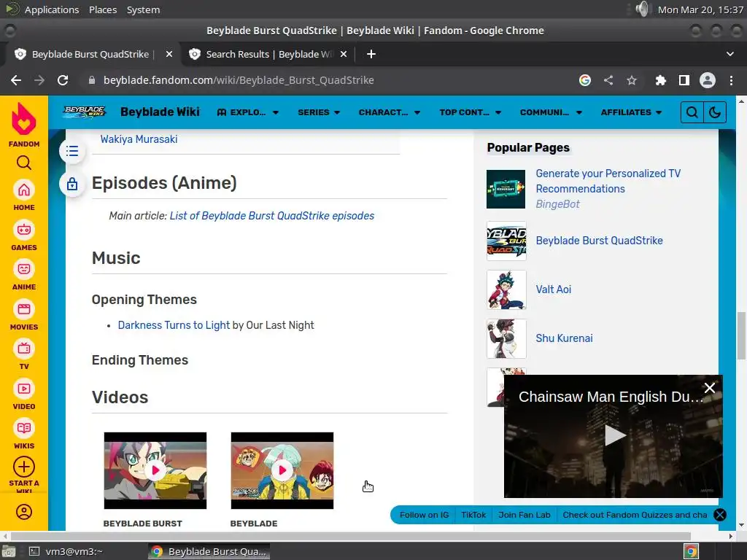Screen dimensions: 747x560
Task: Open the Applications menu
Action: (x=52, y=9)
